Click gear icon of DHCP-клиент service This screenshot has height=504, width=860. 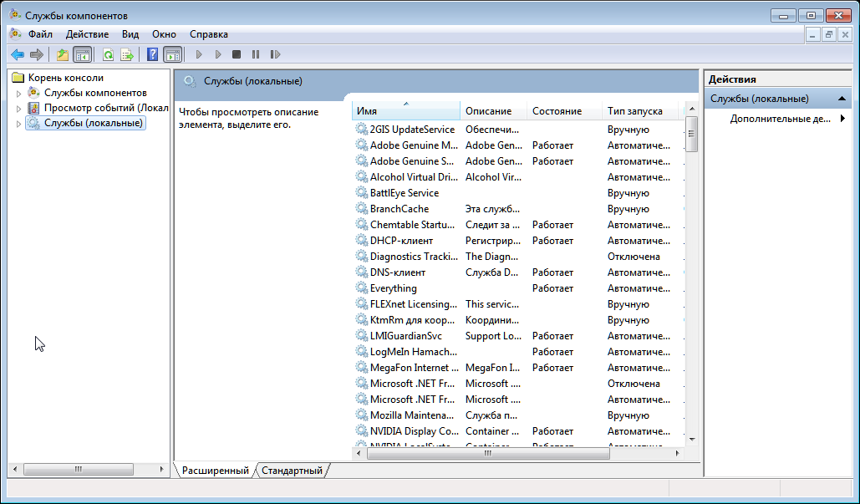(x=361, y=240)
